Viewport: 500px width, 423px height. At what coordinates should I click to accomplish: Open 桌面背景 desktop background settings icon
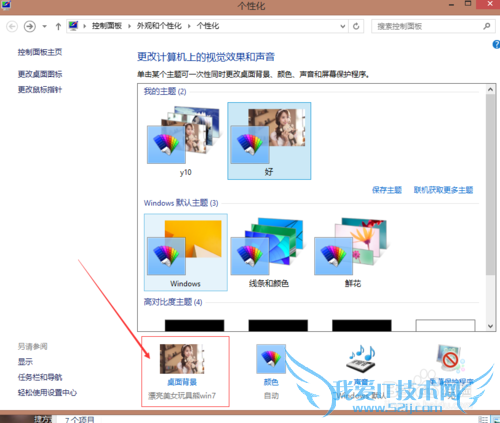pyautogui.click(x=182, y=359)
